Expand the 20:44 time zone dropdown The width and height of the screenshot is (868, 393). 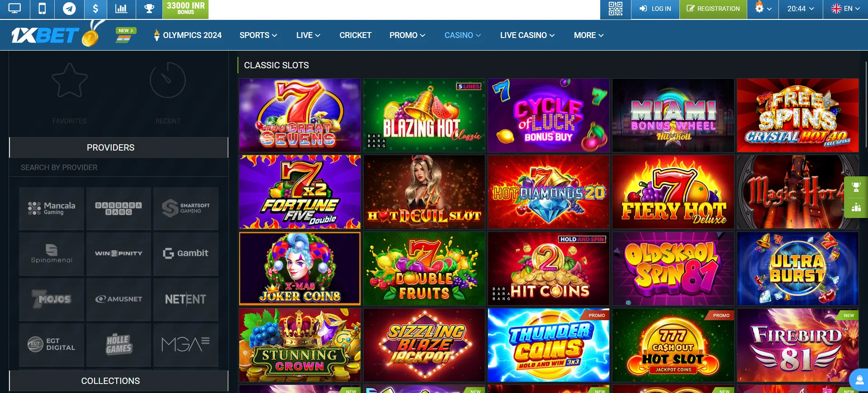[800, 9]
